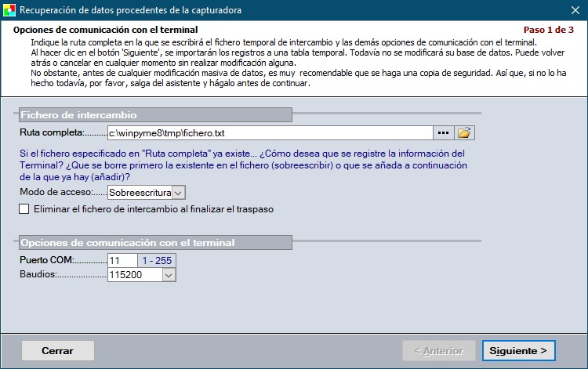Screen dimensions: 588x369
Task: Click the '1 - 255' port range hint
Action: click(157, 260)
